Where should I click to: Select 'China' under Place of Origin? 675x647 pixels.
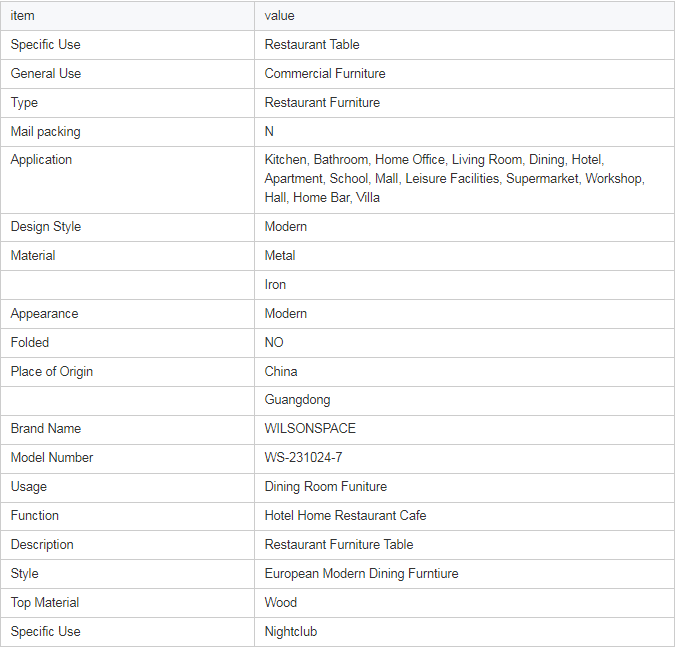click(x=281, y=371)
